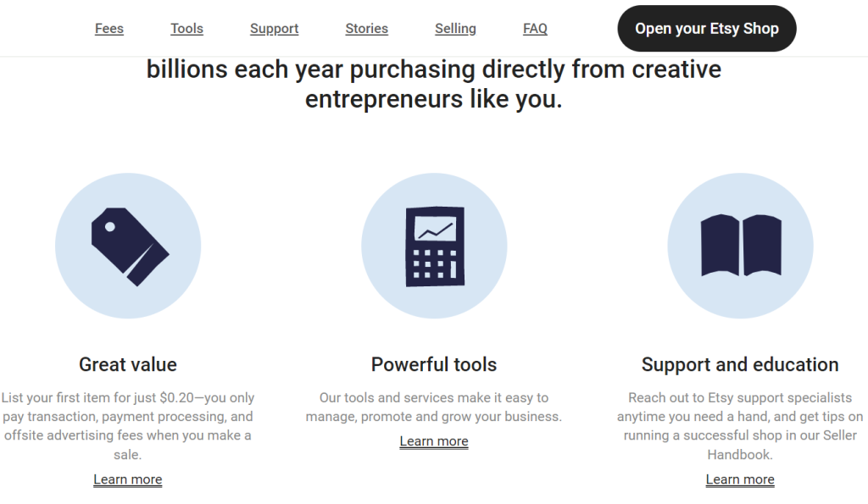
Task: Click the price tag icon
Action: pyautogui.click(x=129, y=246)
